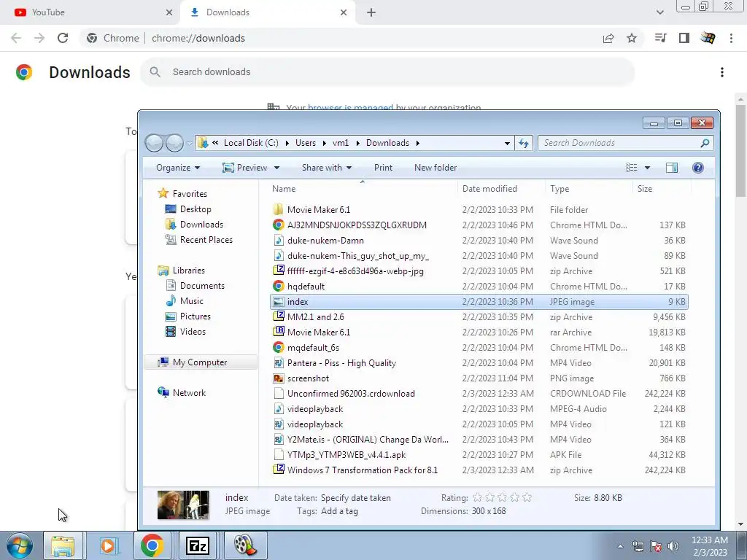This screenshot has width=747, height=560.
Task: Open the media control icon in Chrome toolbar
Action: (661, 38)
